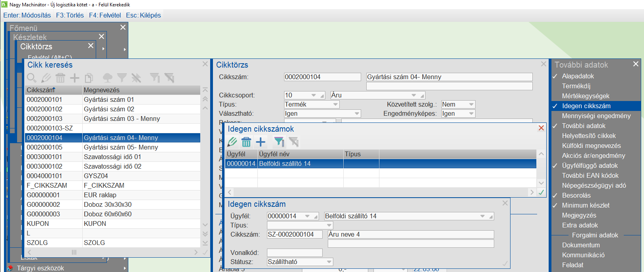Jump to last row in Cikk keresés list
Screen dimensions: 644x272
pos(205,243)
